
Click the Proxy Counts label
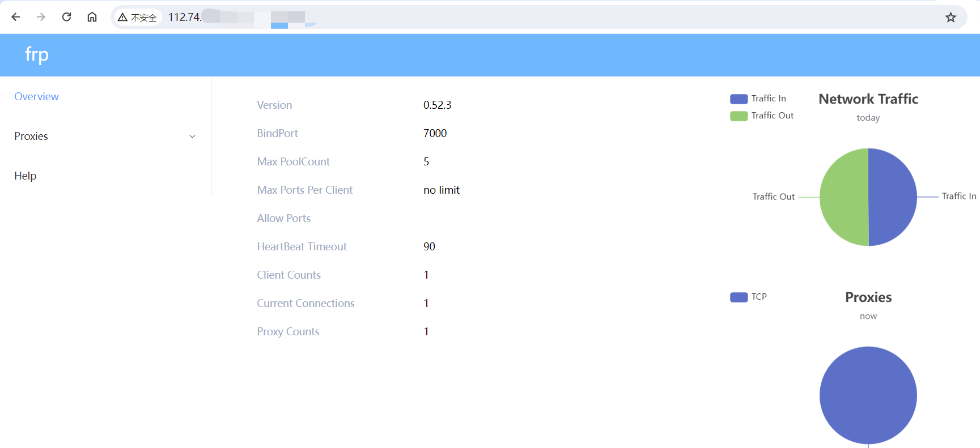288,331
